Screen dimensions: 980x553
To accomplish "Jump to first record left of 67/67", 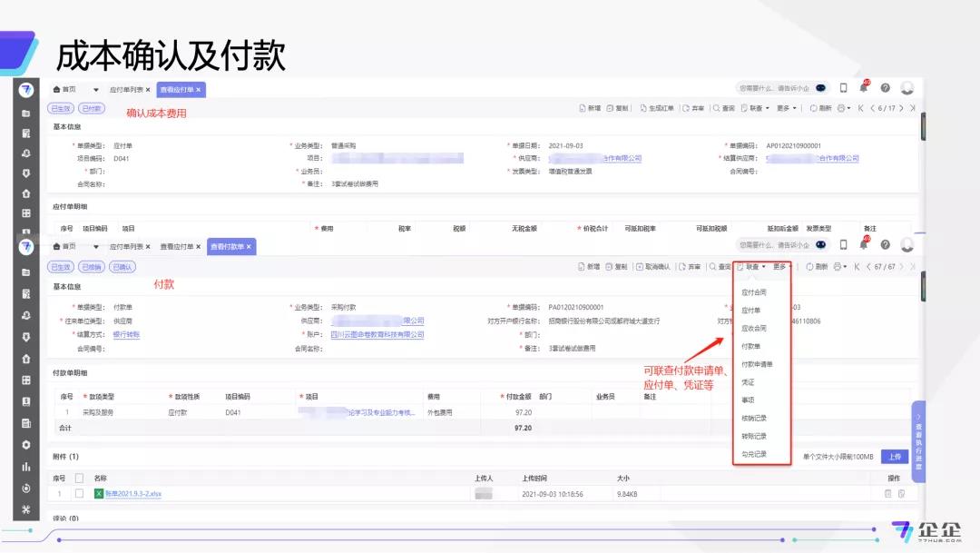I will tap(857, 267).
